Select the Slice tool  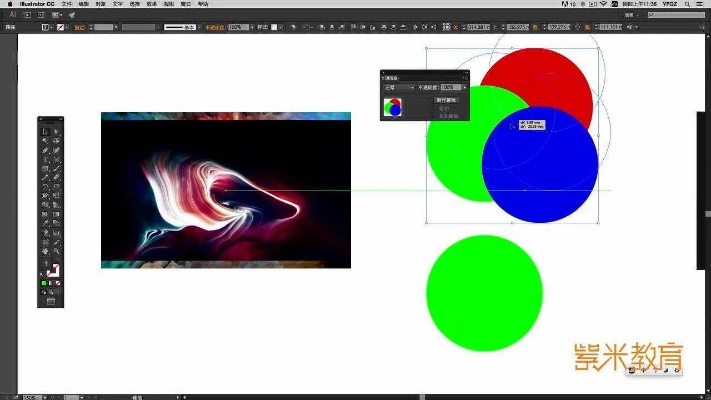click(57, 242)
